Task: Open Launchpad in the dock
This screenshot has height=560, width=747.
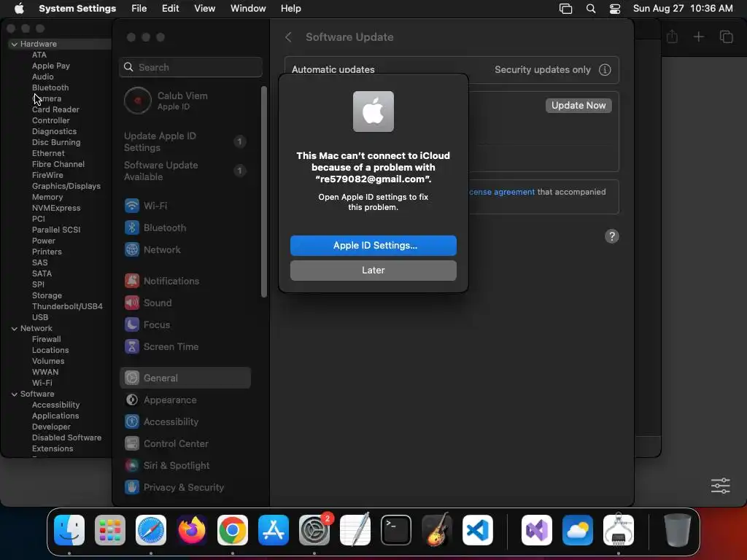Action: pyautogui.click(x=110, y=529)
